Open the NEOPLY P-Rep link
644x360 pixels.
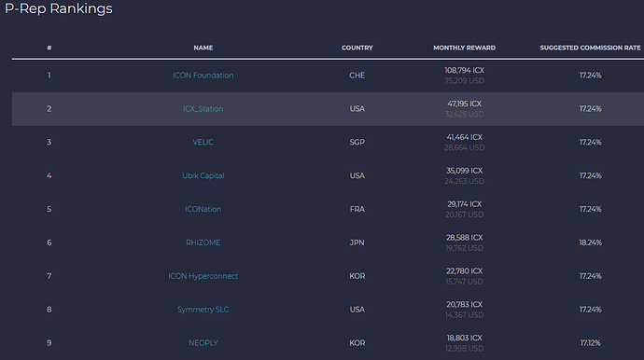203,343
